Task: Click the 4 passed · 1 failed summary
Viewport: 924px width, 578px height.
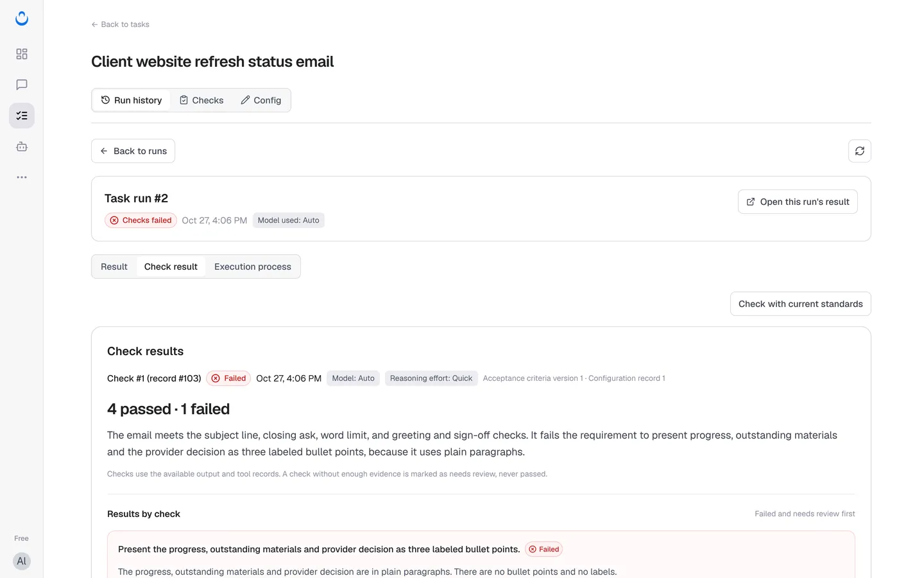Action: tap(168, 409)
